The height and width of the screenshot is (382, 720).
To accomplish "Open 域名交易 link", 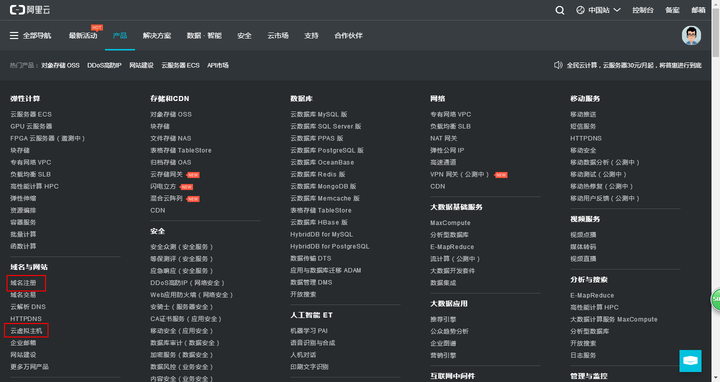I will (x=23, y=295).
